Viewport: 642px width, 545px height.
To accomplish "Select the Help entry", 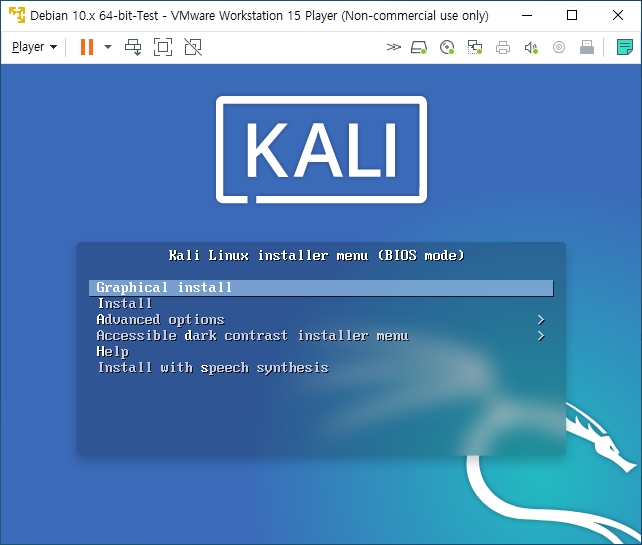I will [112, 352].
